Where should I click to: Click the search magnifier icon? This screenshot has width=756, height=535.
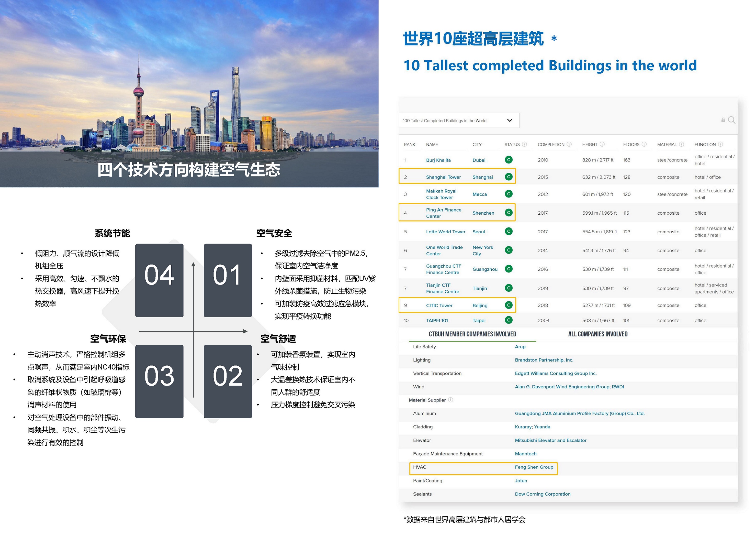coord(731,120)
